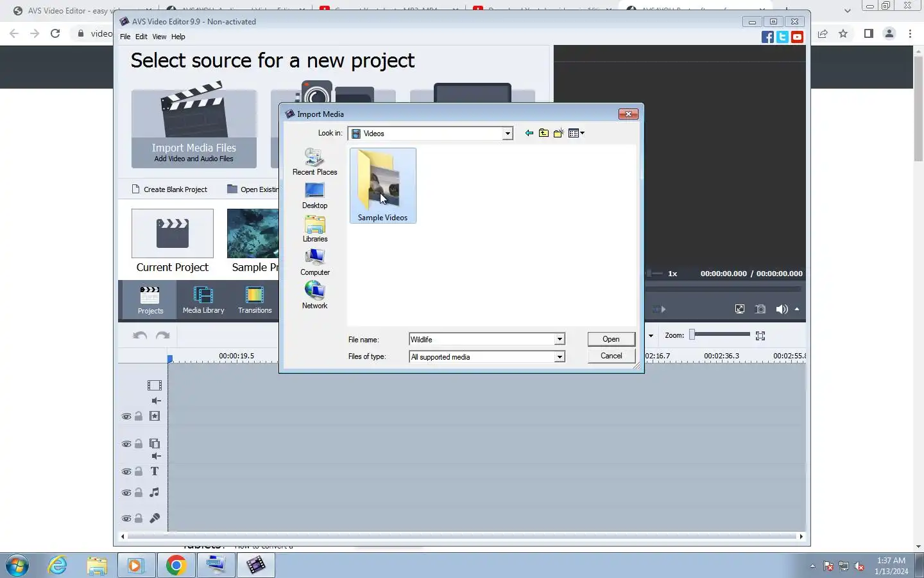Take a snapshot of the preview

coord(760,309)
